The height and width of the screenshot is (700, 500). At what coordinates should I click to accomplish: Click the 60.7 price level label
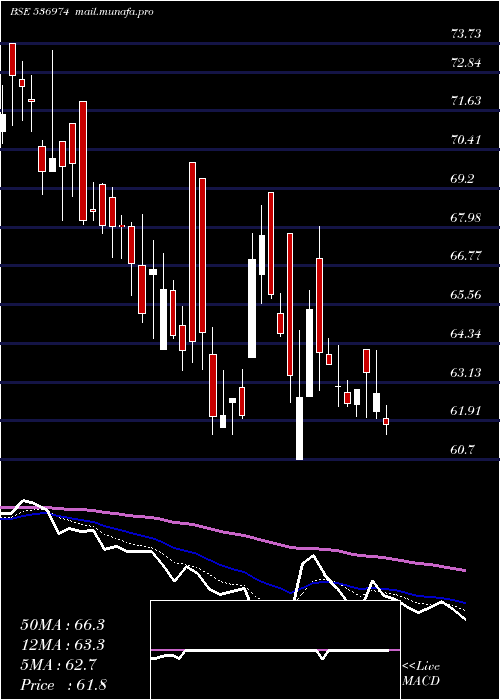coord(462,450)
